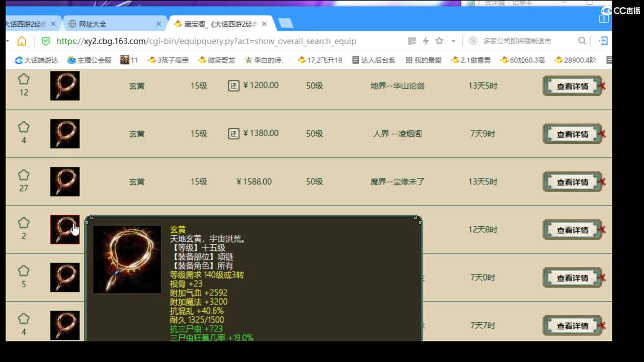
Task: Click the red-highlighted necklace thumbnail
Action: (x=65, y=230)
